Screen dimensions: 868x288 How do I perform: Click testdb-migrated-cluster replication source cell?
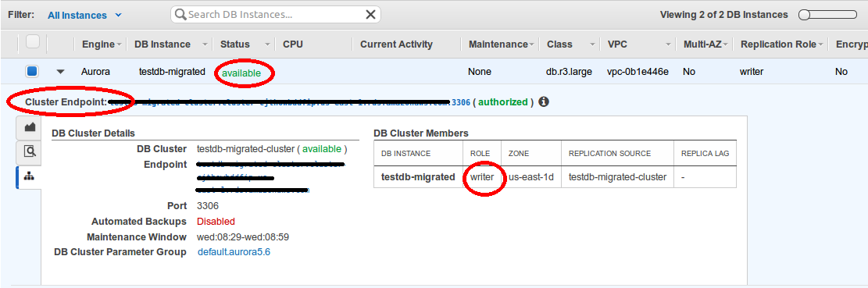[x=617, y=177]
